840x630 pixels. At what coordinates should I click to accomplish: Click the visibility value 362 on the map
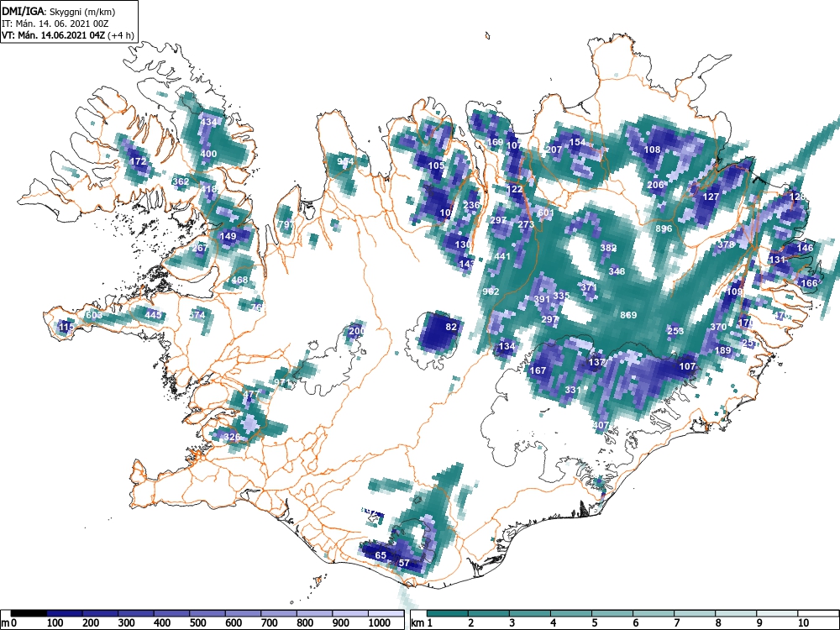click(x=181, y=181)
